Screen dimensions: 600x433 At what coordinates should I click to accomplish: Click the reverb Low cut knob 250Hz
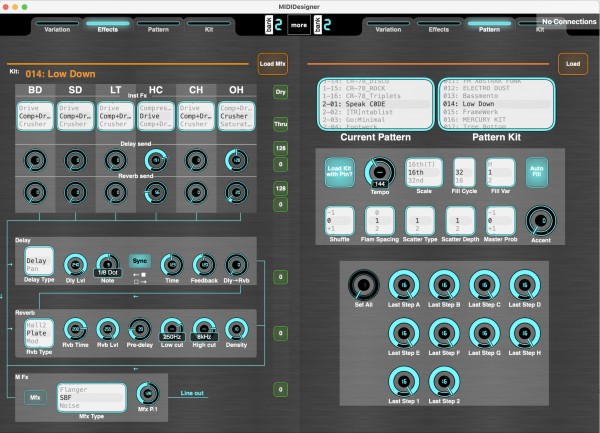coord(172,330)
